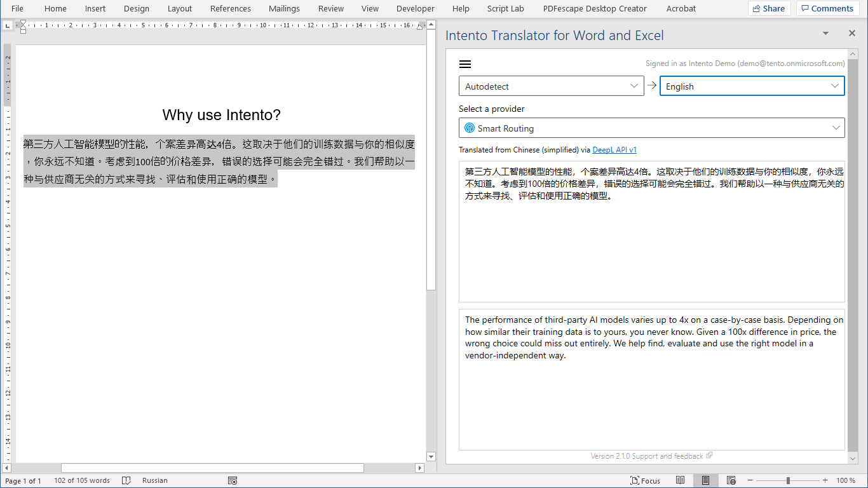Open the Help ribbon tab
Image resolution: width=868 pixels, height=488 pixels.
461,8
